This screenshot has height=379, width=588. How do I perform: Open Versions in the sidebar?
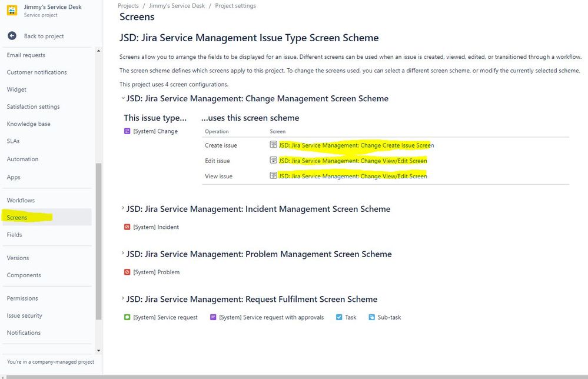[x=18, y=258]
